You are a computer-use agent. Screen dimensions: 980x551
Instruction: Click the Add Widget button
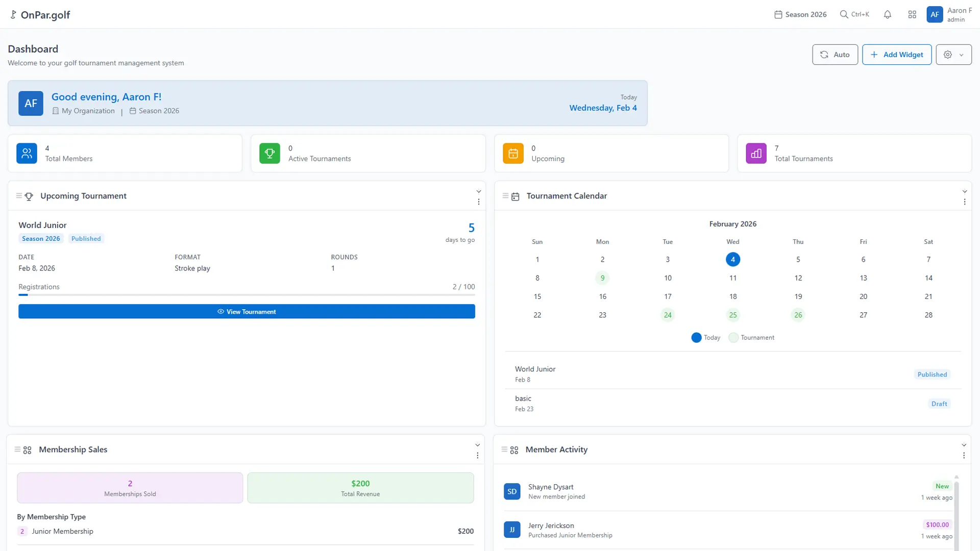(896, 55)
